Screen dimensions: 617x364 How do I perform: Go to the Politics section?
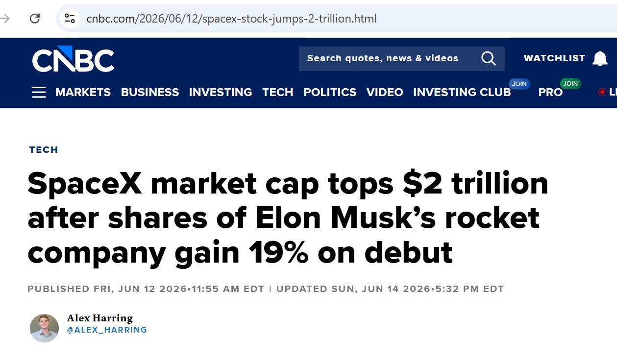[330, 92]
